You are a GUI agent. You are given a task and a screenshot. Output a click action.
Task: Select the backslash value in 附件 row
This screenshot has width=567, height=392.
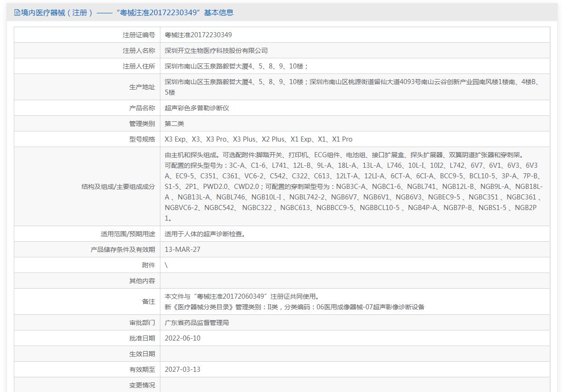tap(166, 265)
